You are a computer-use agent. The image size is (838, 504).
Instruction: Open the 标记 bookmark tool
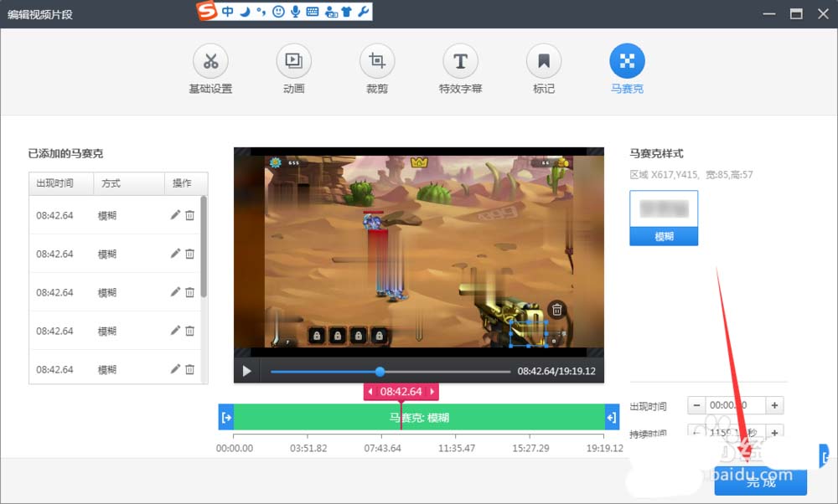tap(544, 61)
